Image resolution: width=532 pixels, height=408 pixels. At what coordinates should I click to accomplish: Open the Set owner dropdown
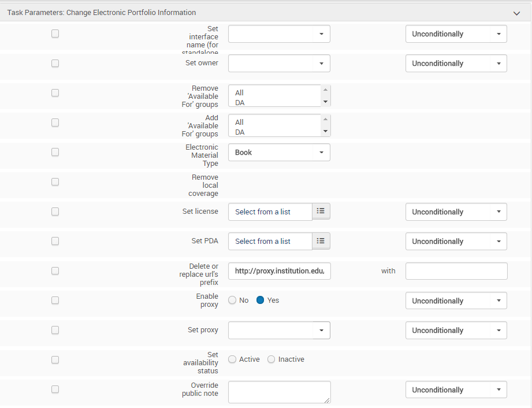pos(279,64)
